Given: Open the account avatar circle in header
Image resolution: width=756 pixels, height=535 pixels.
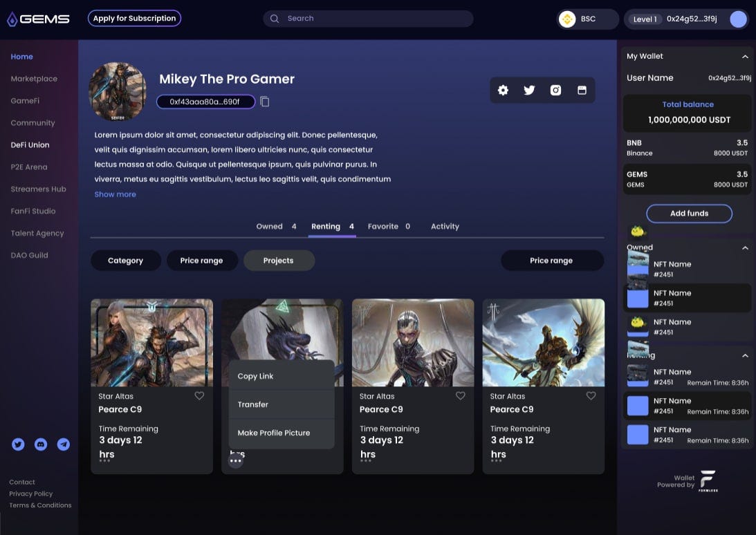Looking at the screenshot, I should (738, 19).
